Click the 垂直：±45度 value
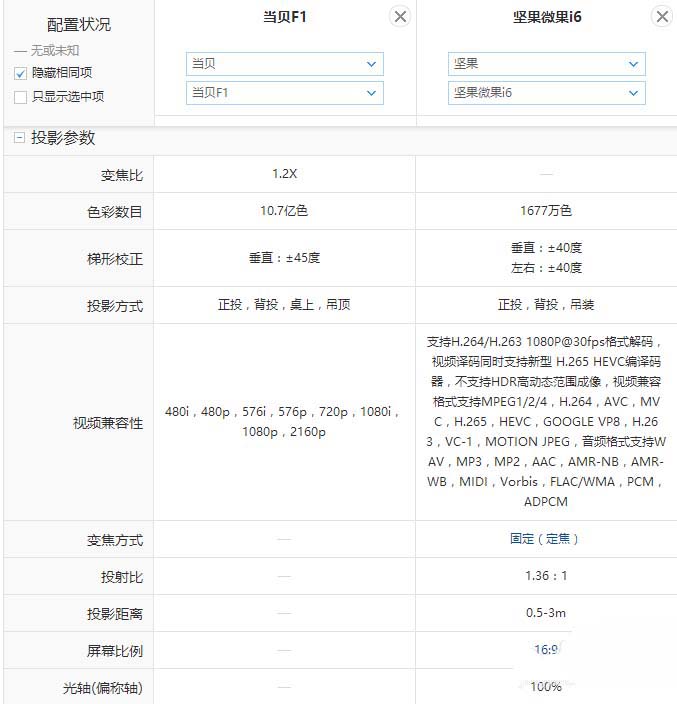The height and width of the screenshot is (704, 677). coord(284,258)
